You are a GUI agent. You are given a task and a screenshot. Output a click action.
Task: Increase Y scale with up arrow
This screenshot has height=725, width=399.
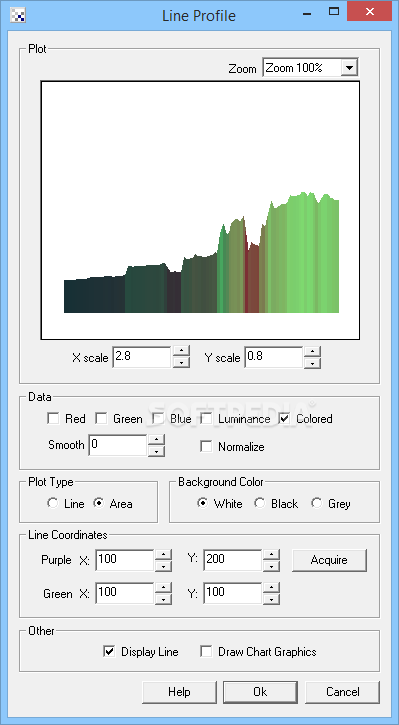[x=313, y=351]
